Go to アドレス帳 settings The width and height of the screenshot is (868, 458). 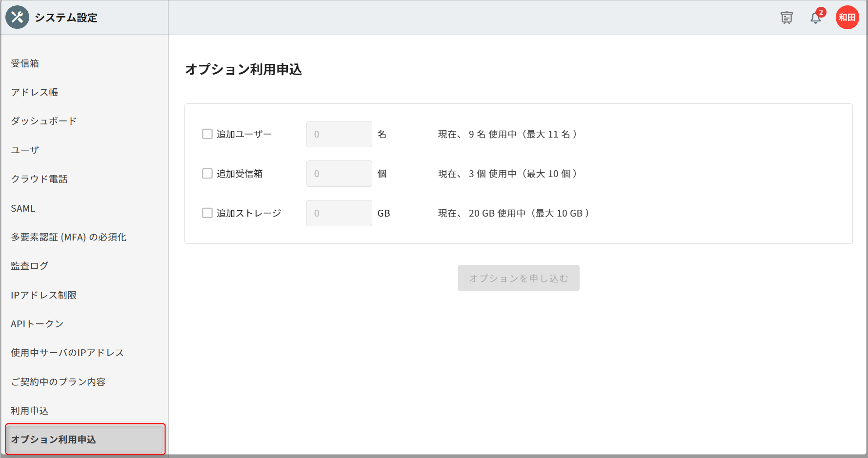tap(34, 92)
